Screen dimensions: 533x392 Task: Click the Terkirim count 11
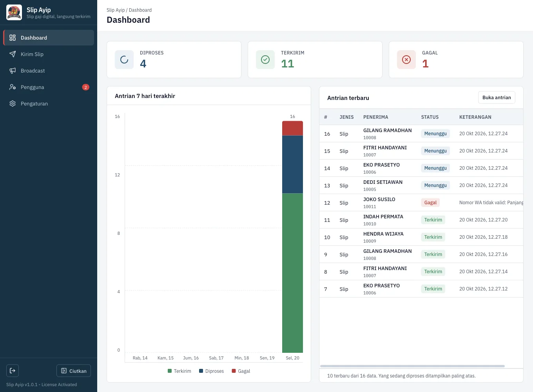tap(288, 64)
